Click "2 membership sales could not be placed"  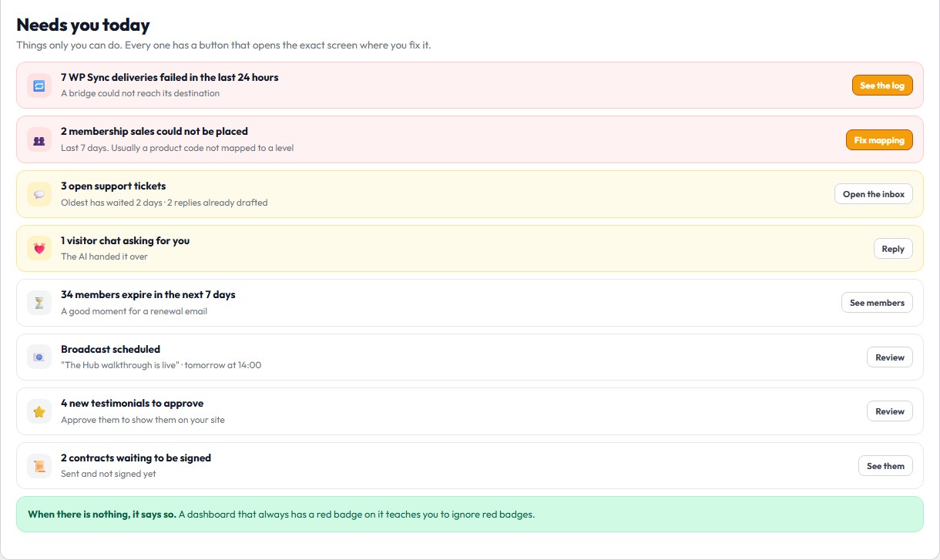click(154, 132)
